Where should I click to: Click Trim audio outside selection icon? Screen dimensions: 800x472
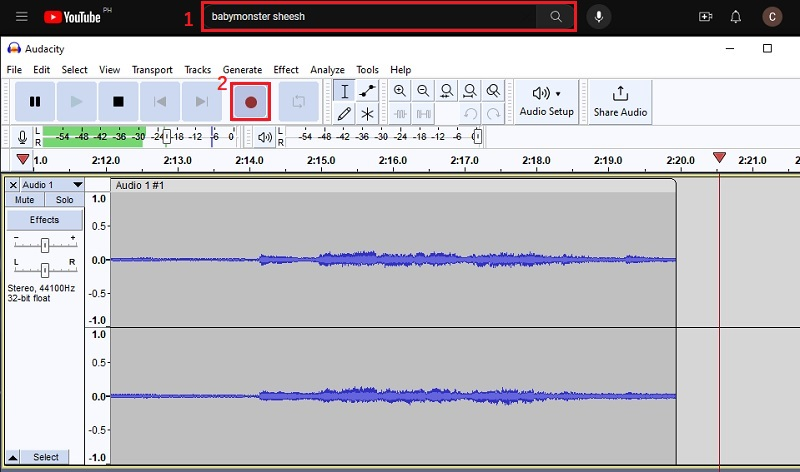(401, 113)
